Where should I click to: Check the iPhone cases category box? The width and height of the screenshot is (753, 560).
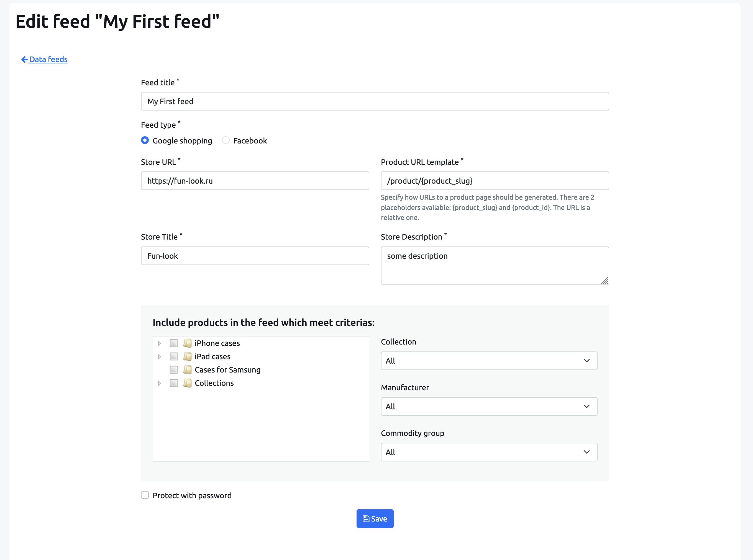tap(174, 343)
